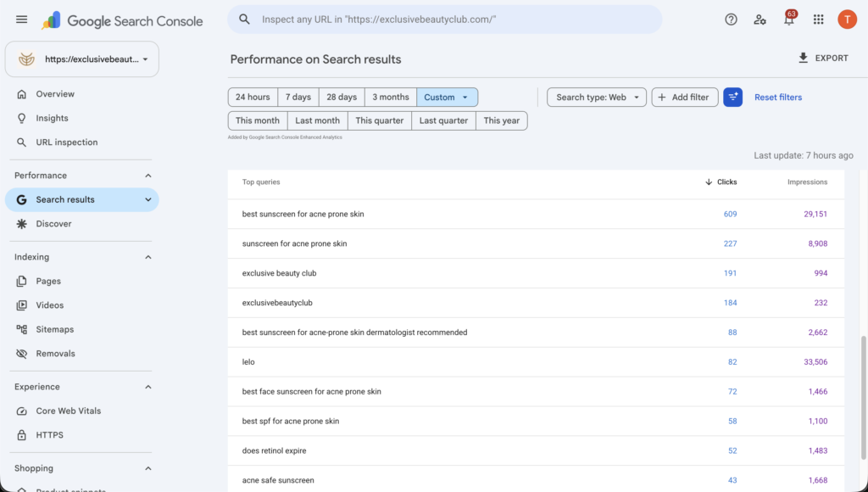The image size is (868, 492).
Task: Select the 24 hours date range
Action: click(x=253, y=97)
